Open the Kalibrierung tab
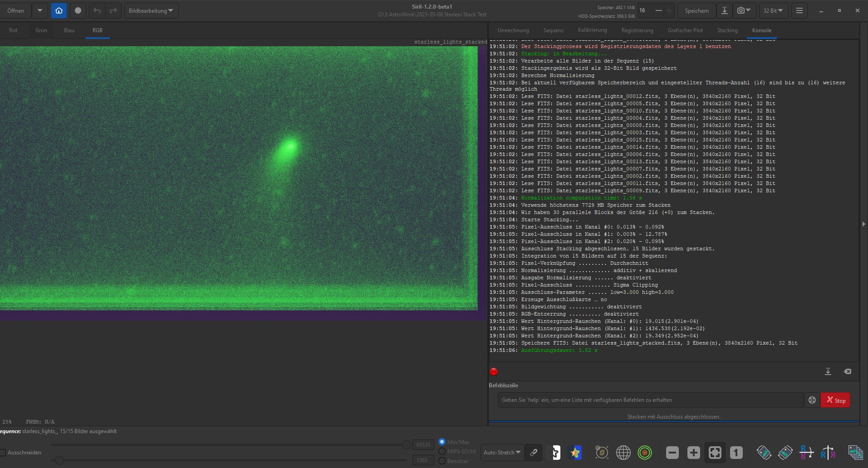Image resolution: width=868 pixels, height=468 pixels. point(593,30)
